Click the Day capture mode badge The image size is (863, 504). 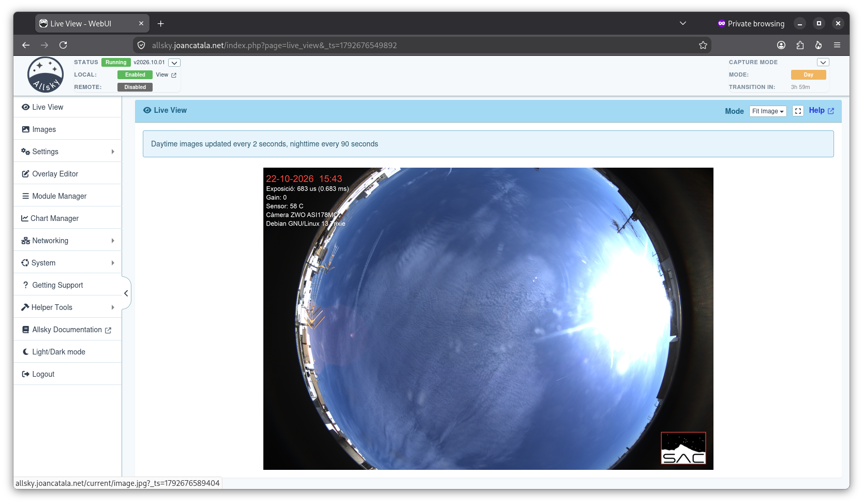808,75
